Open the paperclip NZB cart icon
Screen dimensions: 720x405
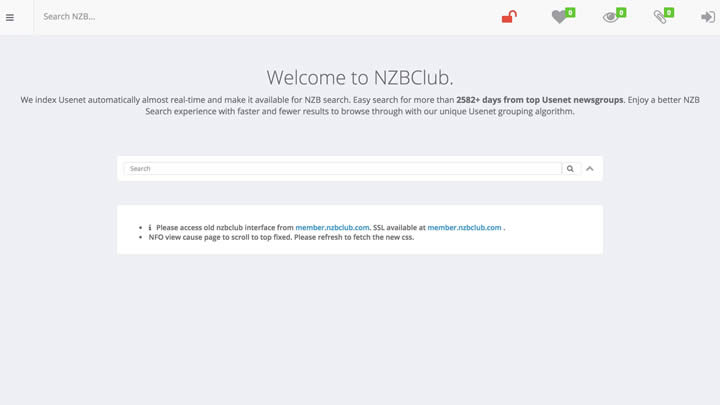click(660, 17)
